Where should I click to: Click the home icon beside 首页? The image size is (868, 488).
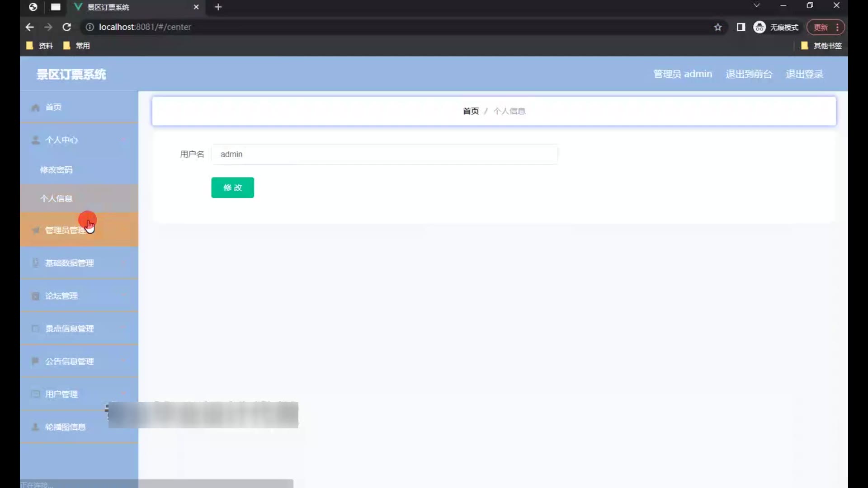(35, 108)
